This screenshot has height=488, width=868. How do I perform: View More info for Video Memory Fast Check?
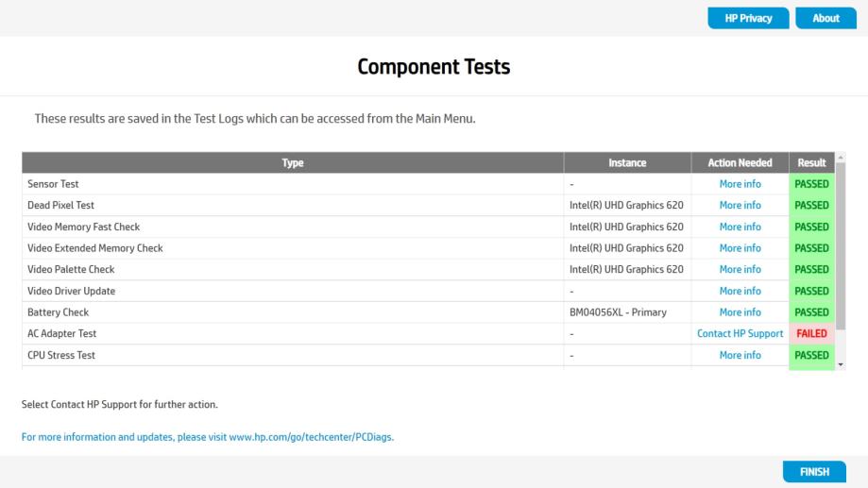coord(740,227)
